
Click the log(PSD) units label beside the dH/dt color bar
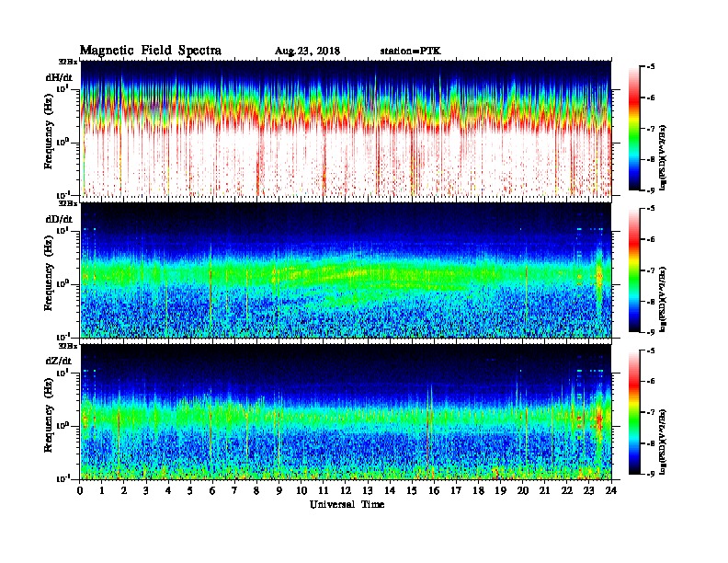(663, 157)
